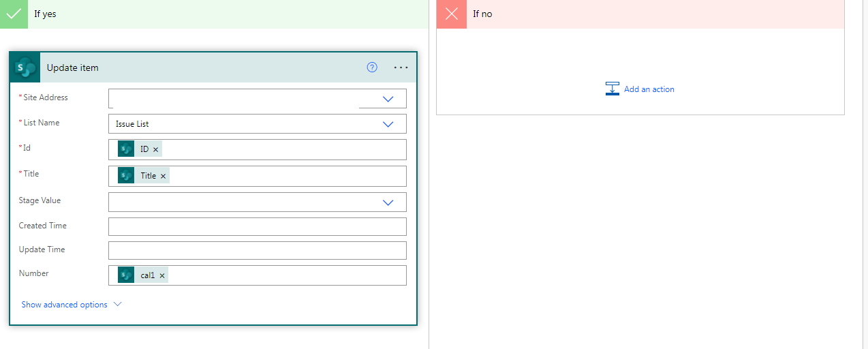Click Add an action in If no branch
Viewport: 868px width, 349px height.
640,89
